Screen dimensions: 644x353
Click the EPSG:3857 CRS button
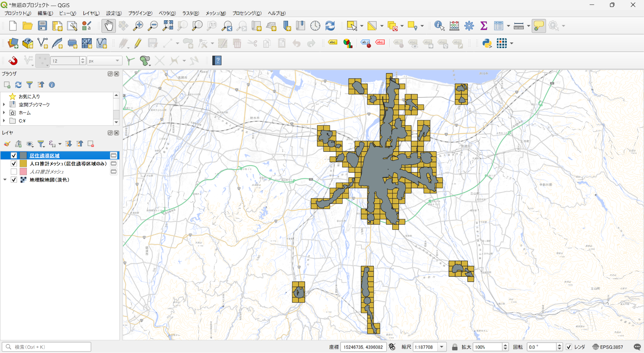(608, 347)
